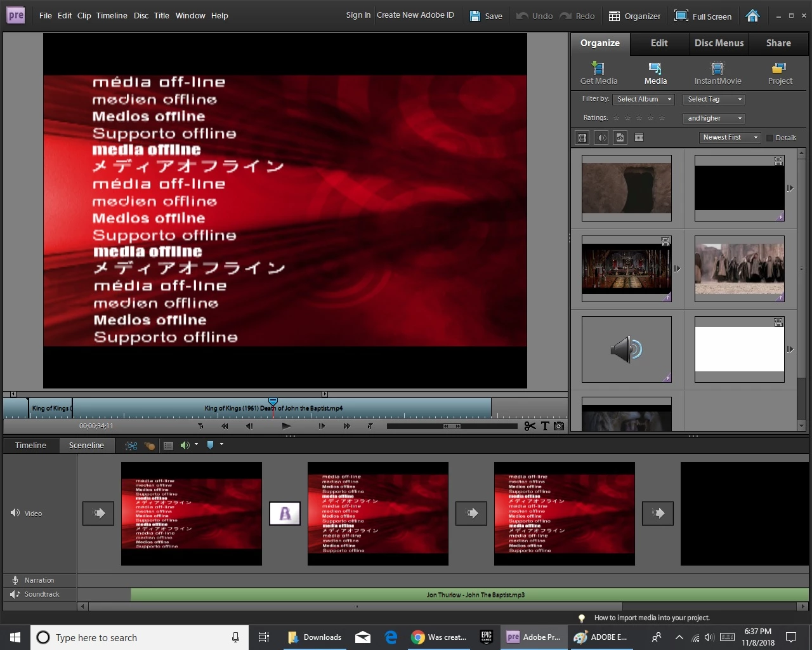Open the Get Media panel
Image resolution: width=812 pixels, height=650 pixels.
tap(598, 73)
